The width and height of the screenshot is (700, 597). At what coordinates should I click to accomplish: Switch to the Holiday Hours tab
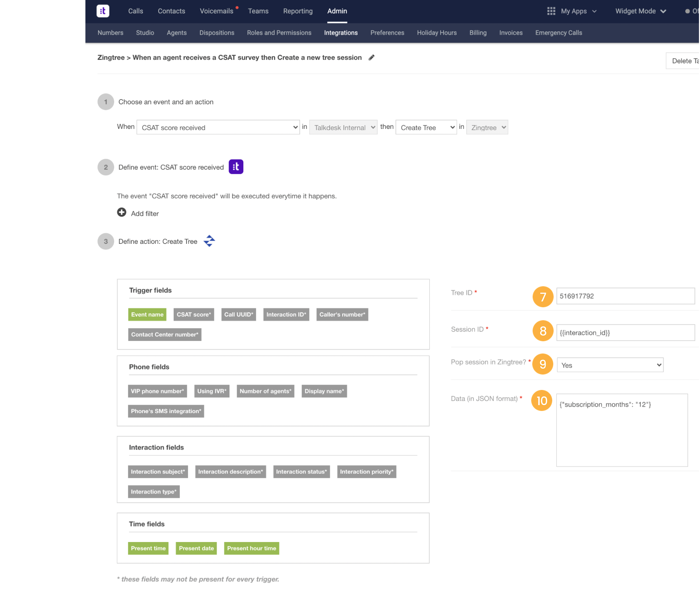(x=437, y=33)
